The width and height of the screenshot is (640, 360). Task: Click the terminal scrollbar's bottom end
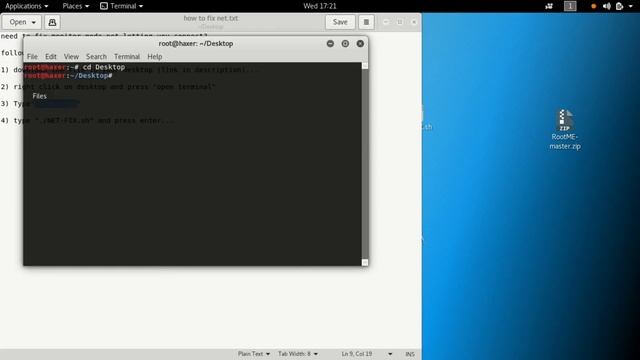pos(365,262)
